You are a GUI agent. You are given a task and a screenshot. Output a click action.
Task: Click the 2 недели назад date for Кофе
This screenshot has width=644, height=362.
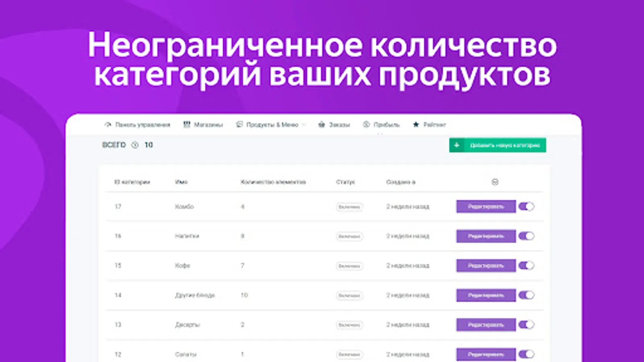pyautogui.click(x=408, y=265)
